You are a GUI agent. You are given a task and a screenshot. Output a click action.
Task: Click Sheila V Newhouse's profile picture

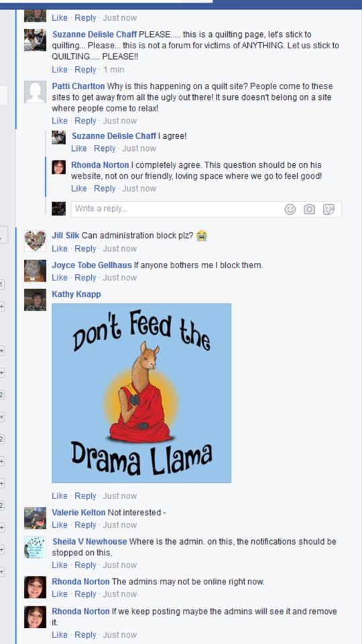click(x=35, y=547)
